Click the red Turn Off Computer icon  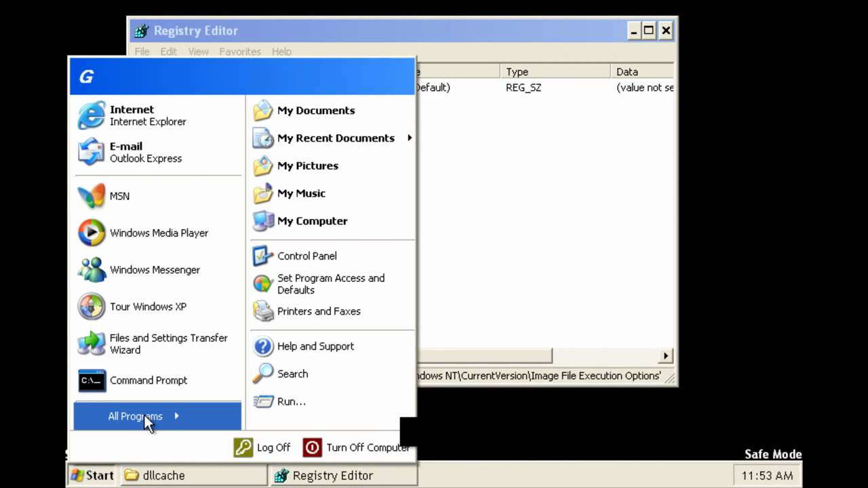[313, 447]
